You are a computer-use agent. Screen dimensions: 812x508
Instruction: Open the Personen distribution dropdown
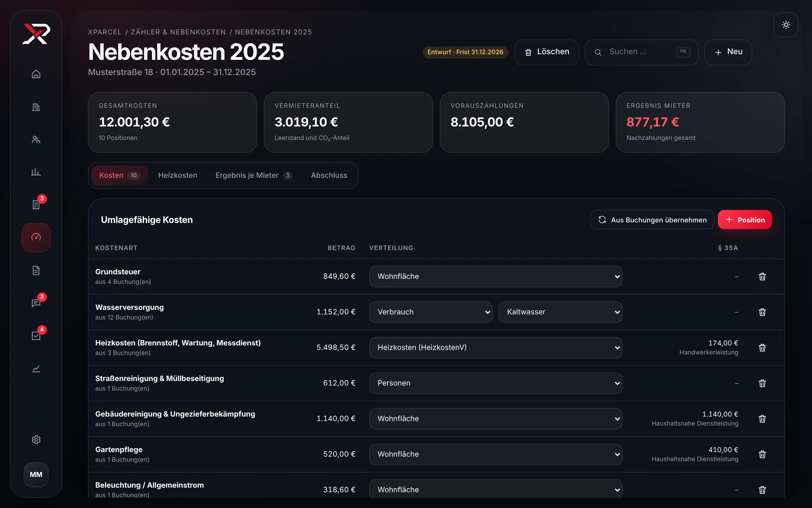click(496, 383)
